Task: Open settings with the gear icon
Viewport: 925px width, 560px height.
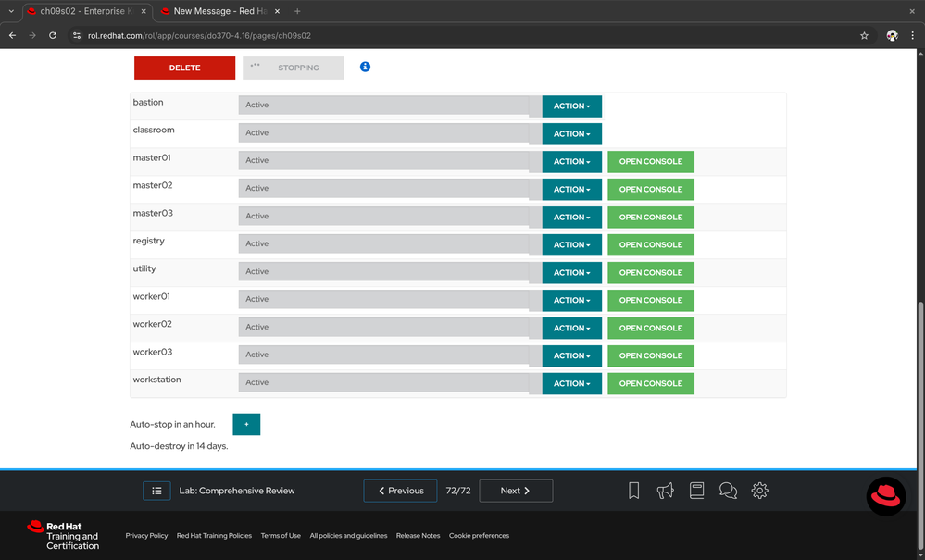Action: [x=759, y=491]
